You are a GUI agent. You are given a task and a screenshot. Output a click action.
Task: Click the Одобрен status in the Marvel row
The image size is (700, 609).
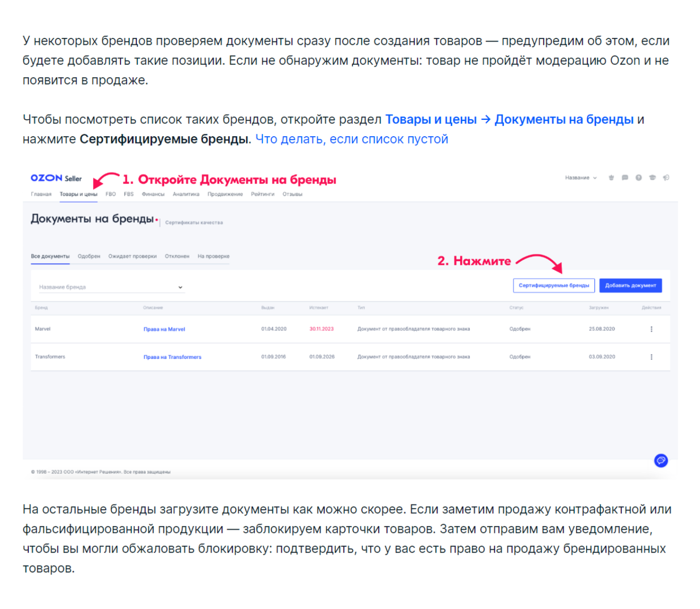(520, 329)
